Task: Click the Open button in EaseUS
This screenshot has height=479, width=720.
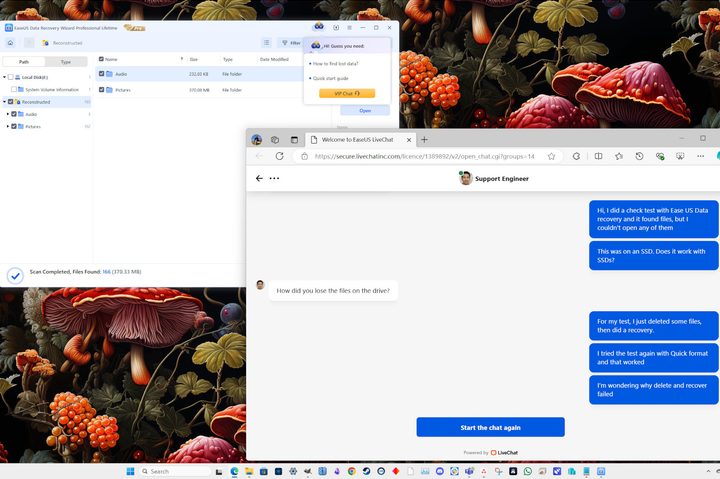Action: (365, 110)
